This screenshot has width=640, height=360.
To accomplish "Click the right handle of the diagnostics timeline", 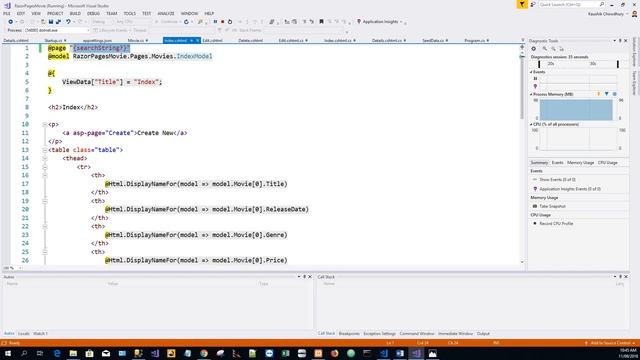I will coord(618,64).
